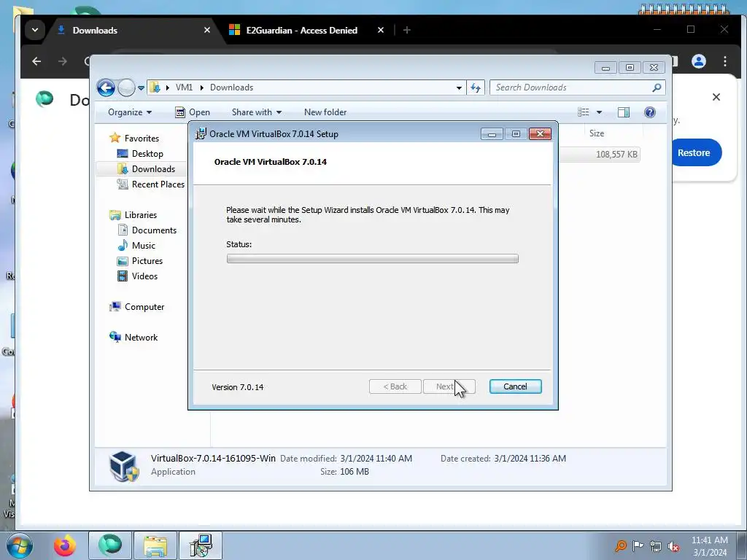Click Open in Explorer toolbar
This screenshot has width=747, height=560.
coord(193,112)
